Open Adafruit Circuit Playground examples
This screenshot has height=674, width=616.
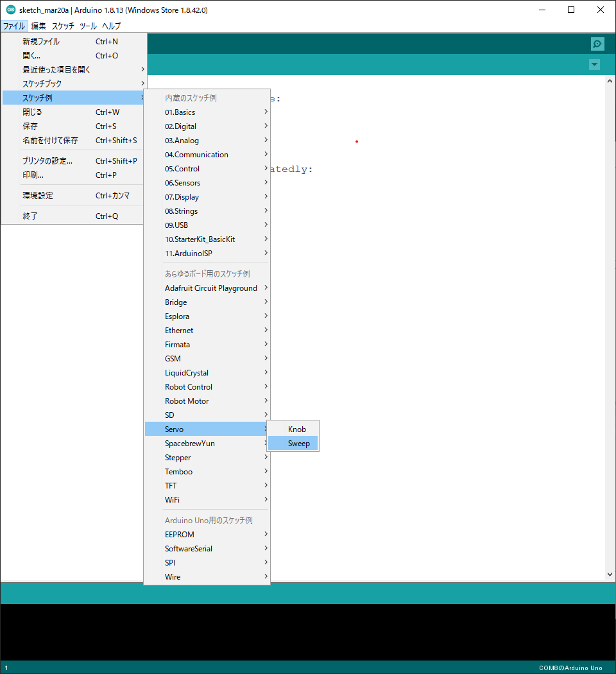click(x=207, y=288)
